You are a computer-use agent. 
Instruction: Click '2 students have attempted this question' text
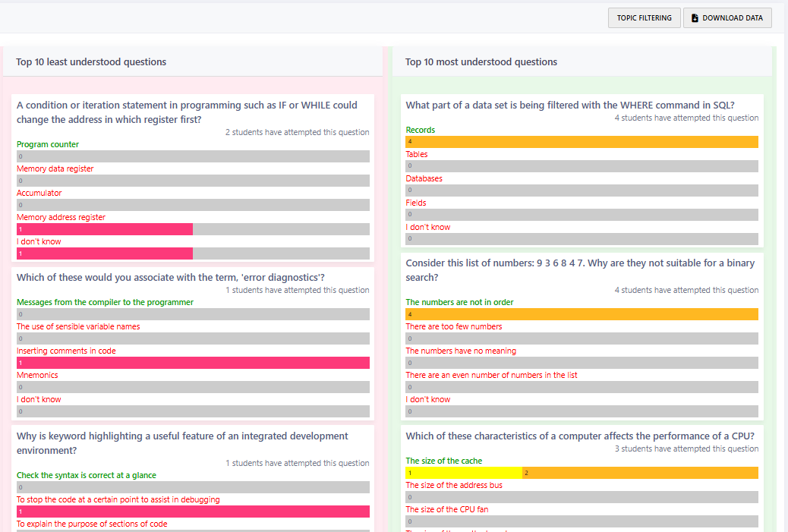[297, 132]
